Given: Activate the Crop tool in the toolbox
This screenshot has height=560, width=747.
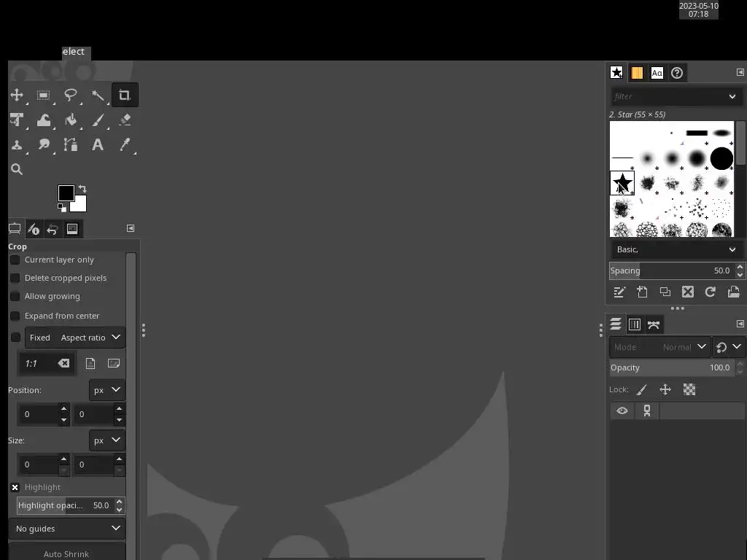Looking at the screenshot, I should [125, 95].
